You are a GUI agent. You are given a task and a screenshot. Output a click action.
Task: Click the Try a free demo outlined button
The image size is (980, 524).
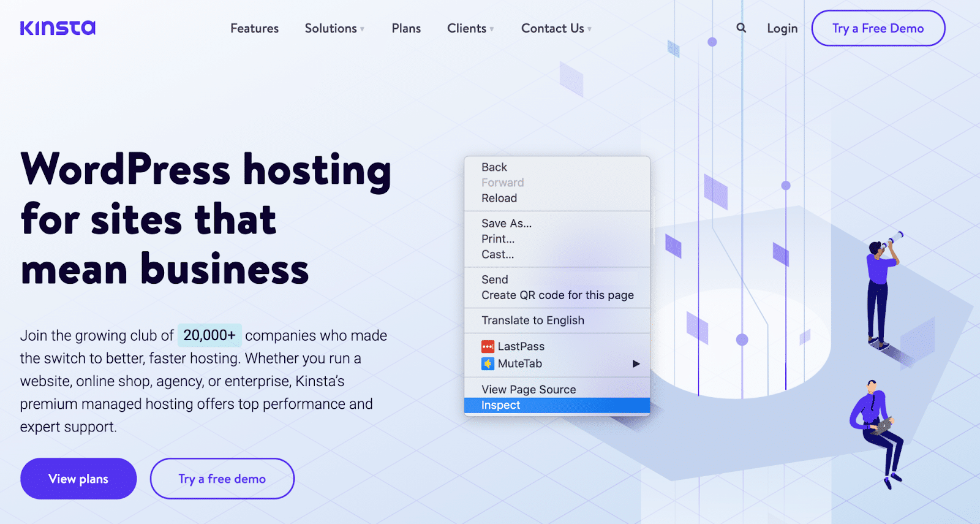coord(222,479)
